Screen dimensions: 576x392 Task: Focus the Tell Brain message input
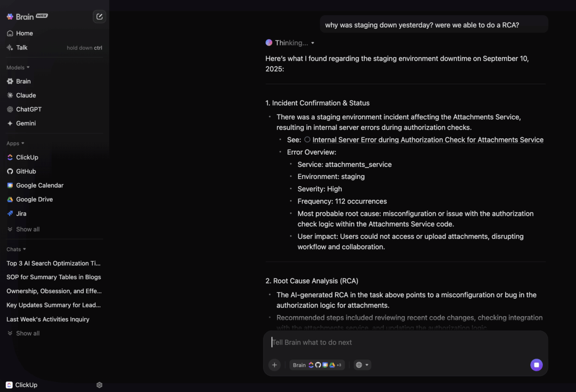[405, 342]
